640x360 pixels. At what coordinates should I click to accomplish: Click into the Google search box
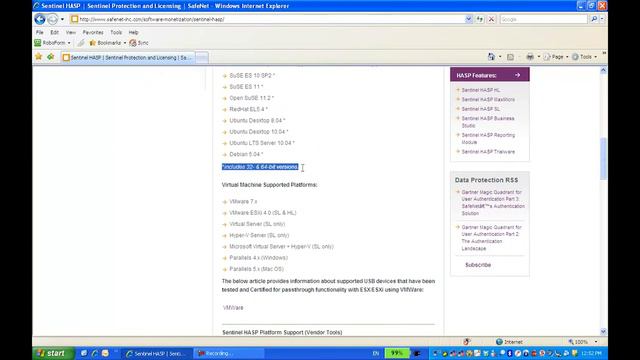click(x=543, y=19)
